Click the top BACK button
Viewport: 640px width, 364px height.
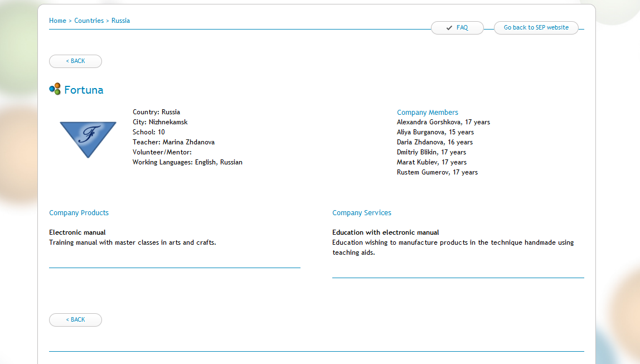(x=75, y=61)
